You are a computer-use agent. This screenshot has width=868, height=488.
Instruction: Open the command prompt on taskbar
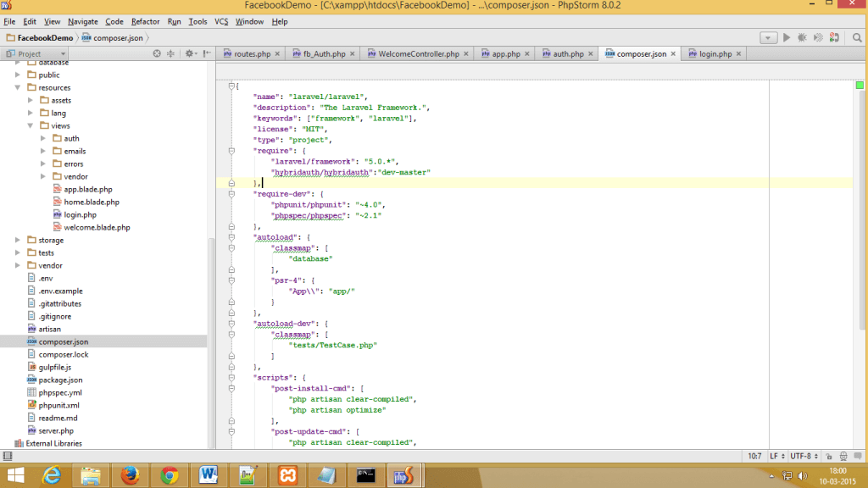pyautogui.click(x=365, y=475)
